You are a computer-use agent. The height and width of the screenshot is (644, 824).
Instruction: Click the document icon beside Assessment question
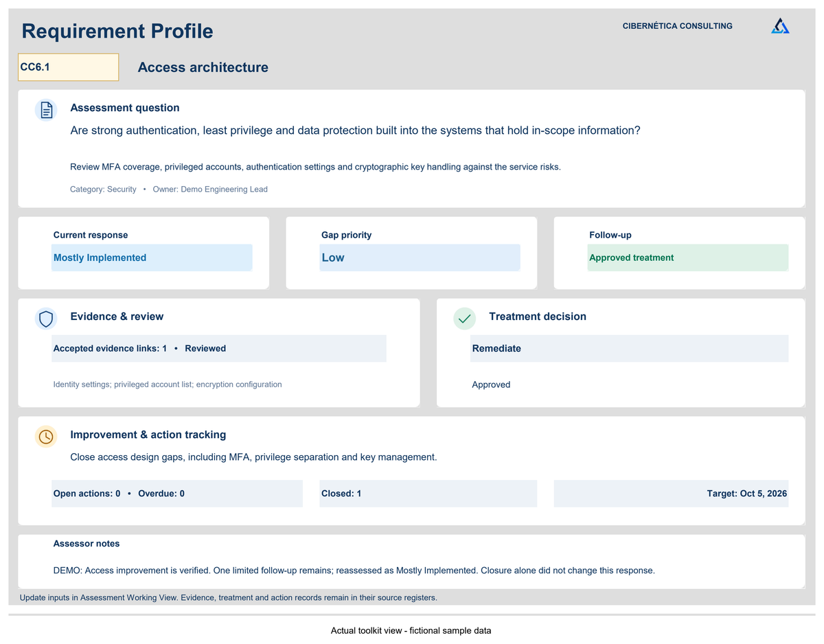coord(46,110)
